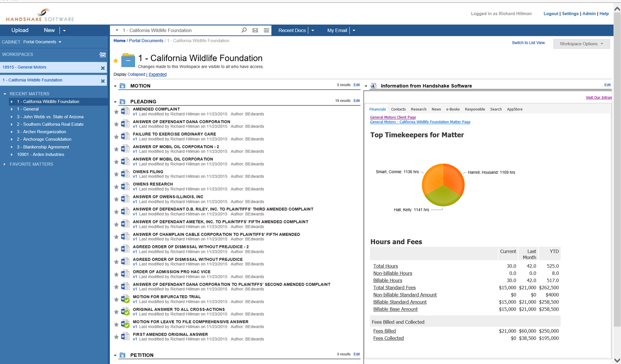Collapse the PLEADING section arrow
621x364 pixels.
click(x=115, y=102)
